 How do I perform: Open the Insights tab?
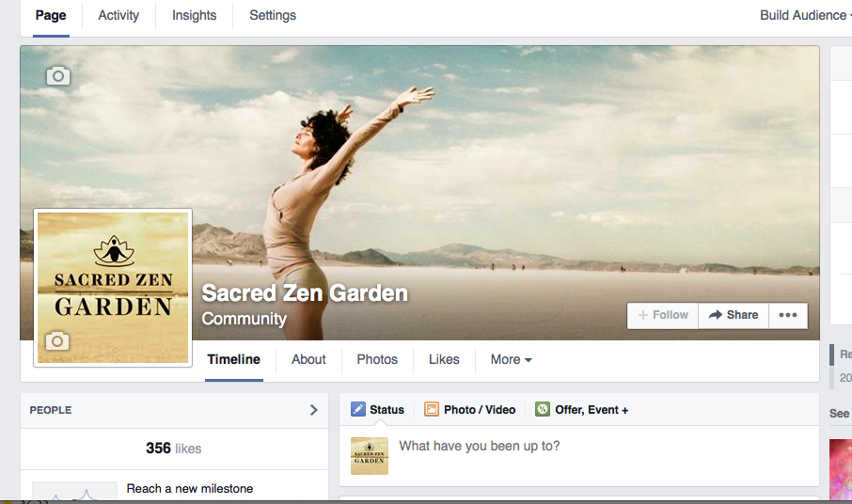[x=194, y=15]
